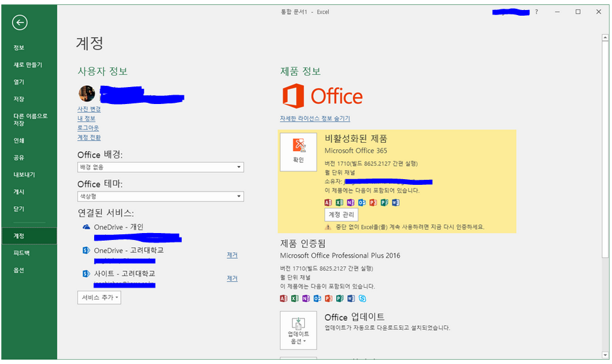
Task: Click PowerPoint icon in deactivated product
Action: click(x=373, y=202)
